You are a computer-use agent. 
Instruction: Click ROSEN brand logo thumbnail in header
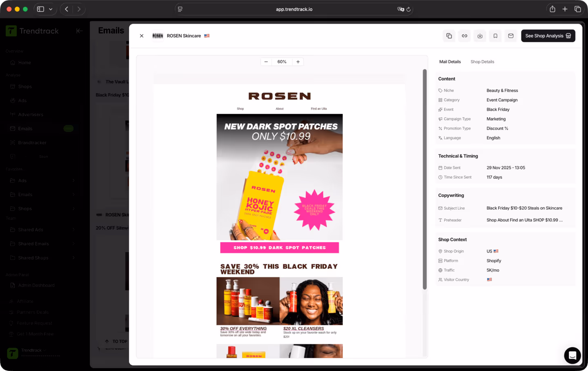158,36
